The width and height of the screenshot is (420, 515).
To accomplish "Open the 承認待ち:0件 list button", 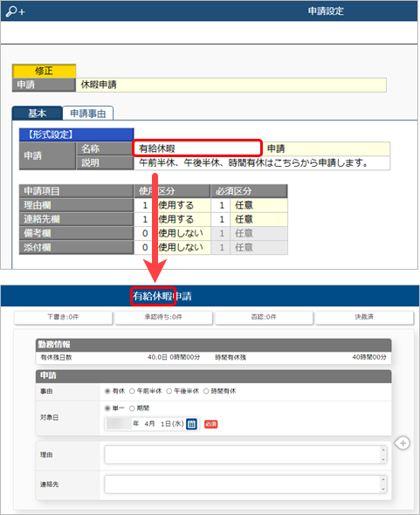I will tap(163, 317).
